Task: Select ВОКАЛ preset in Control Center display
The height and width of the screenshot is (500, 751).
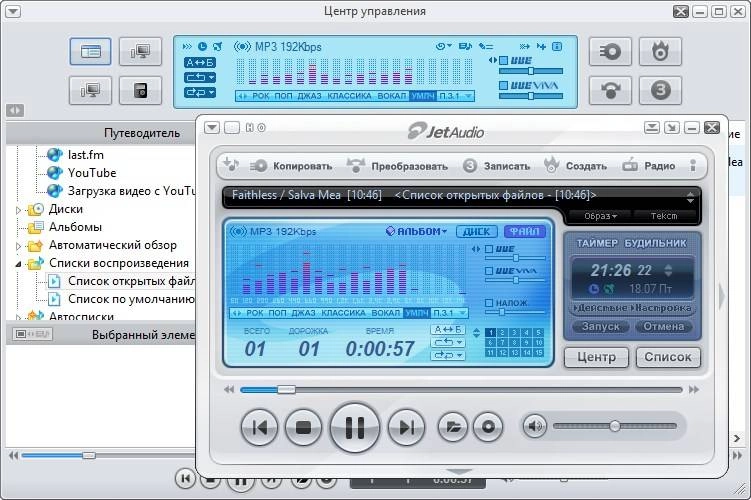Action: coord(391,96)
